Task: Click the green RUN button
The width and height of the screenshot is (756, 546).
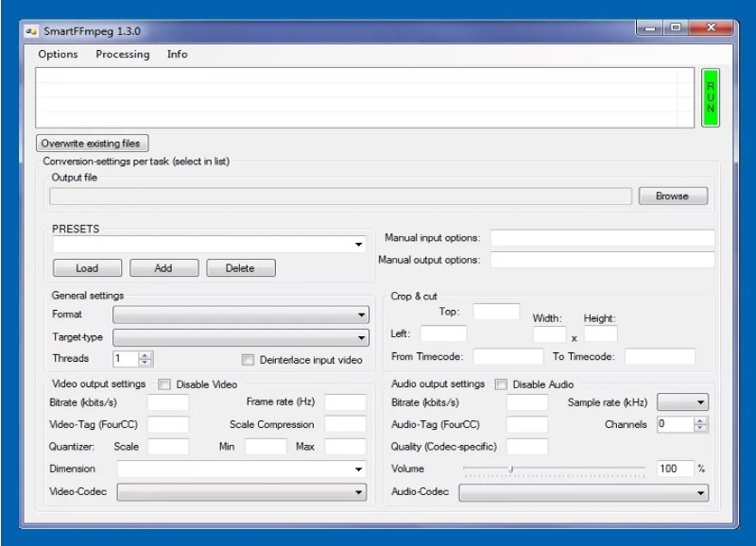Action: 710,99
